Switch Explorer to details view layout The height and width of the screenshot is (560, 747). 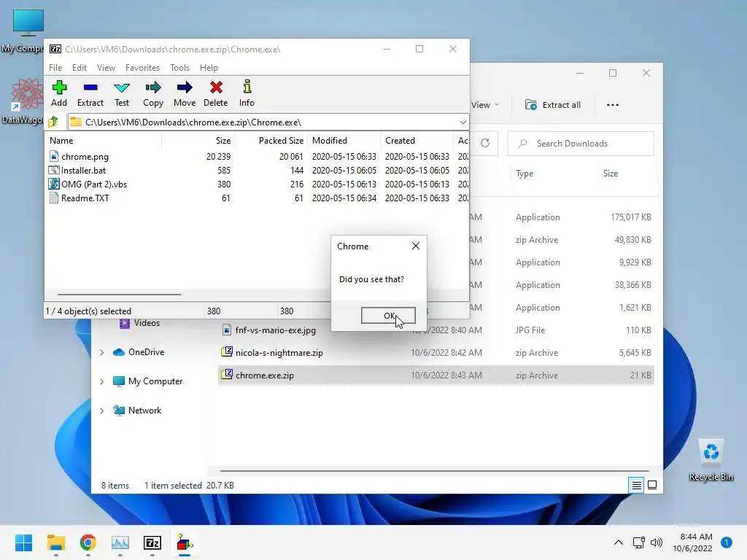tap(636, 485)
